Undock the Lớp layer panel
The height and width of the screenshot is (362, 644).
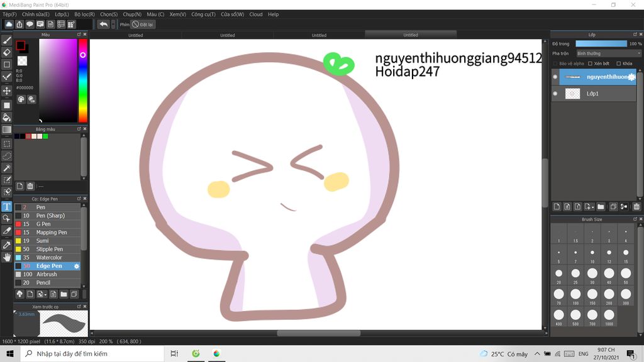click(635, 35)
